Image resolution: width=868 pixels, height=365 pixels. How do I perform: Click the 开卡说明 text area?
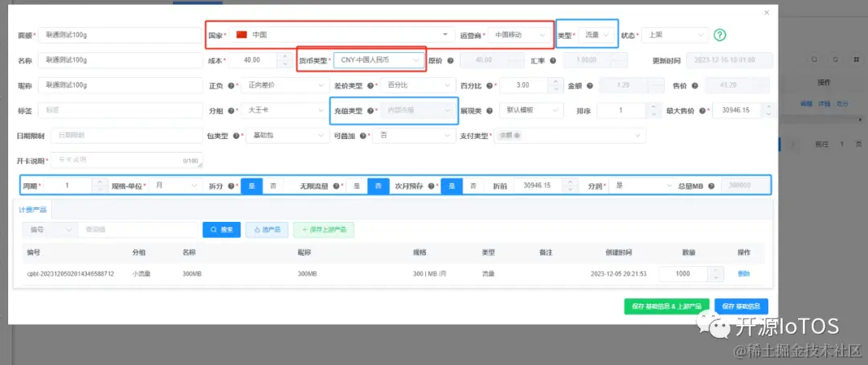127,160
